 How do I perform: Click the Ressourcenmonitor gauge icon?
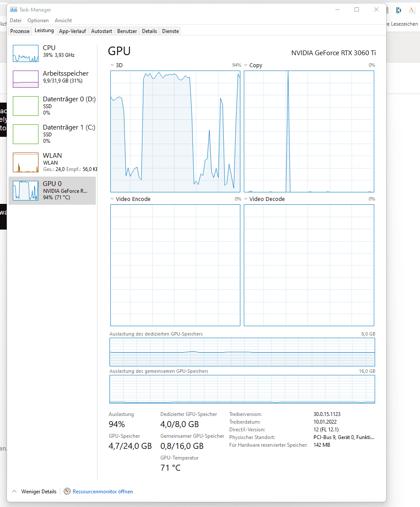[x=67, y=491]
